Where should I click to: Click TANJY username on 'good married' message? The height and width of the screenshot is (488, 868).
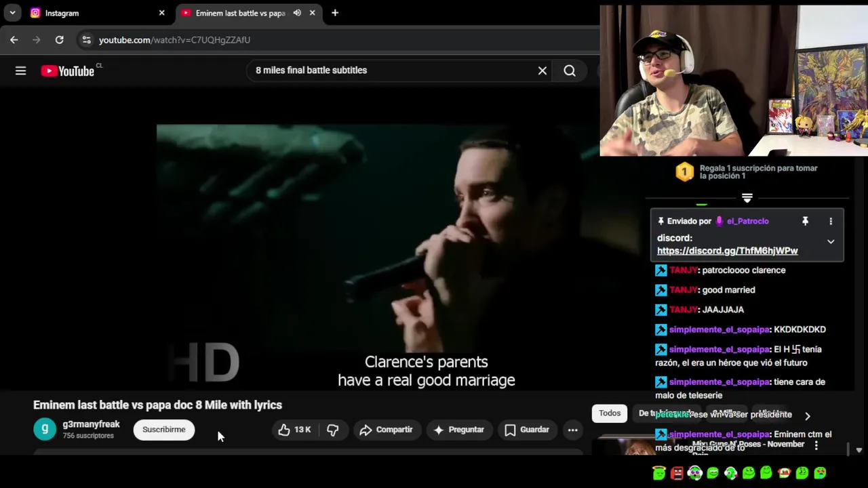pyautogui.click(x=683, y=290)
